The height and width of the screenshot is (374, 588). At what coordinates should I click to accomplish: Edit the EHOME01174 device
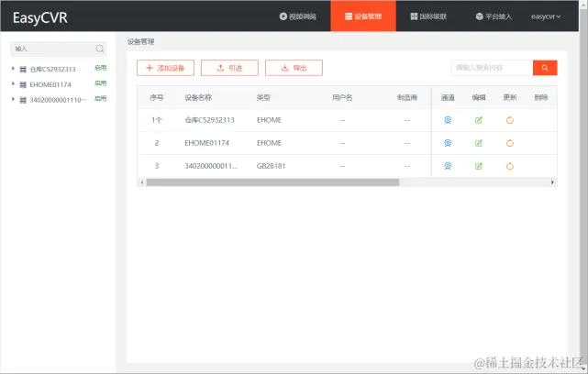479,143
